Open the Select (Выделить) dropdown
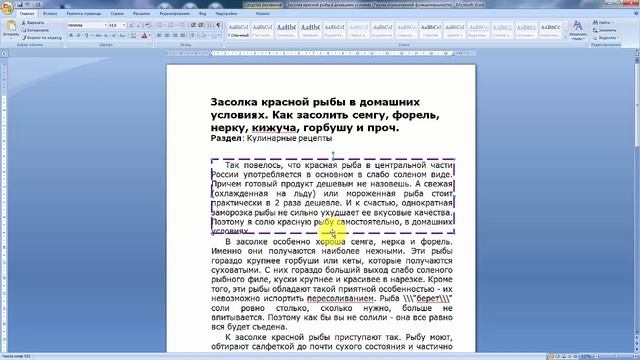Viewport: 640px width, 360px height. 606,38
